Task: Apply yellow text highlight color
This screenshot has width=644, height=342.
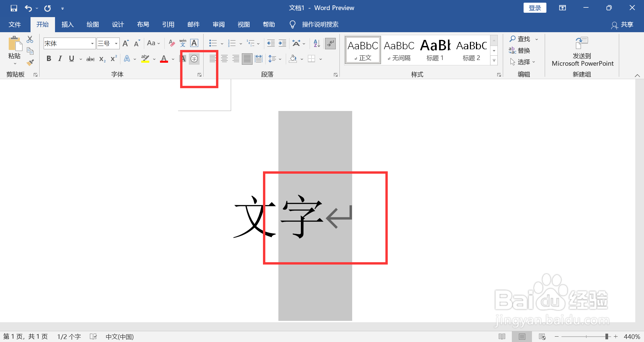Action: click(145, 59)
